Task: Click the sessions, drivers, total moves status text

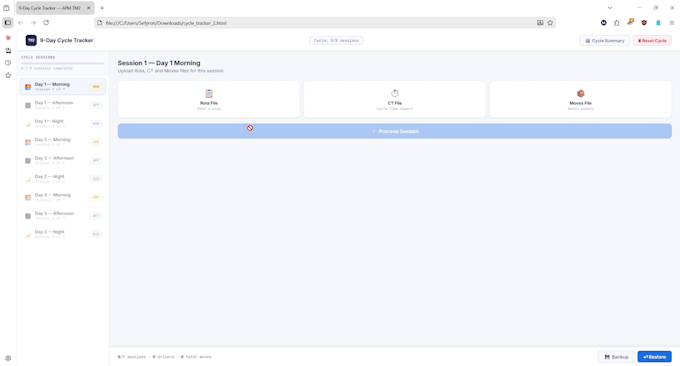Action: pos(164,356)
